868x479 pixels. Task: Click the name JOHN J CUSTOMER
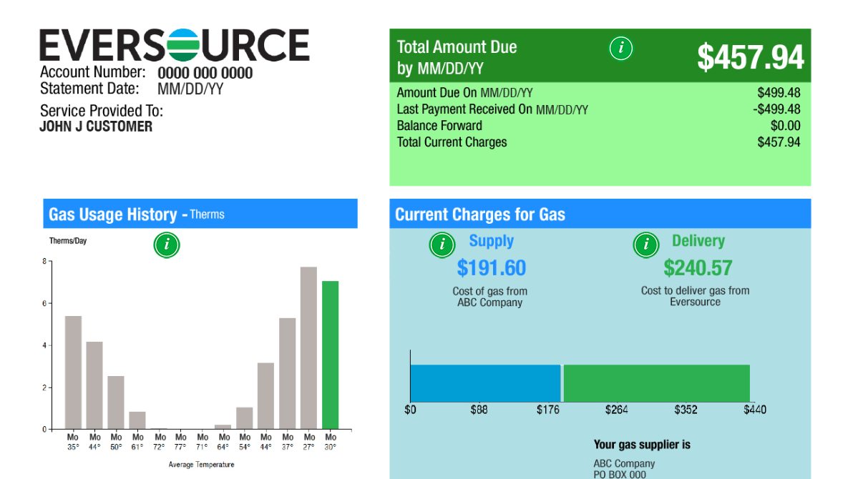pyautogui.click(x=96, y=127)
